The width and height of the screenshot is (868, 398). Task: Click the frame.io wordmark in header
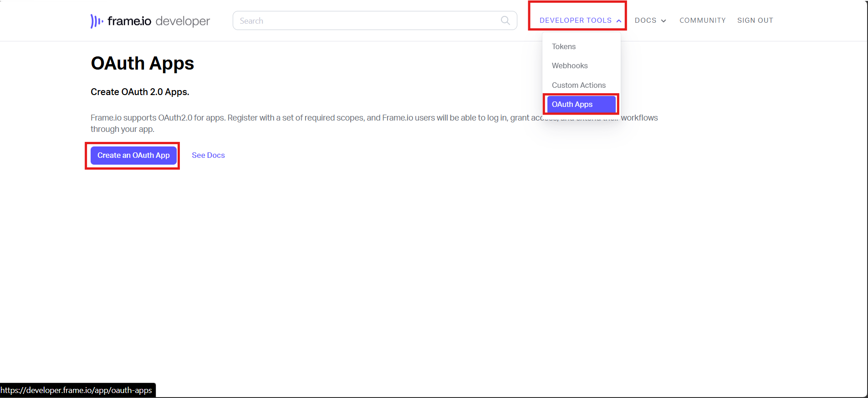coord(129,21)
